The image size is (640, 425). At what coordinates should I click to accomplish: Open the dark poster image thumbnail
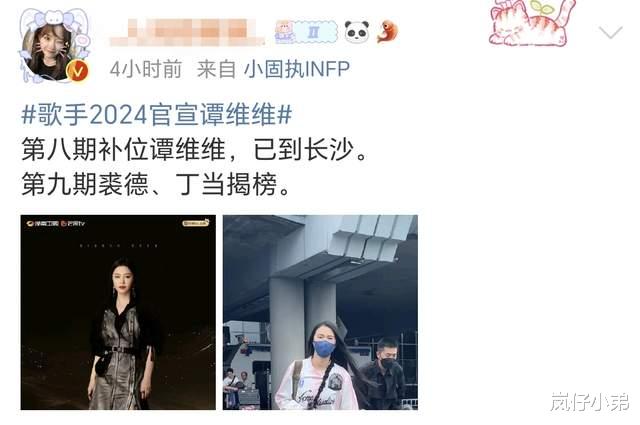(x=118, y=312)
